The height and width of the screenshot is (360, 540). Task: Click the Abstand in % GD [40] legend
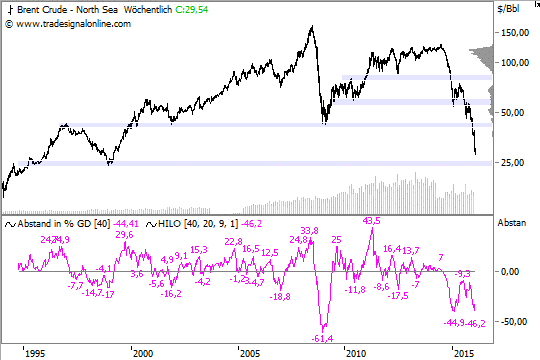click(x=64, y=224)
